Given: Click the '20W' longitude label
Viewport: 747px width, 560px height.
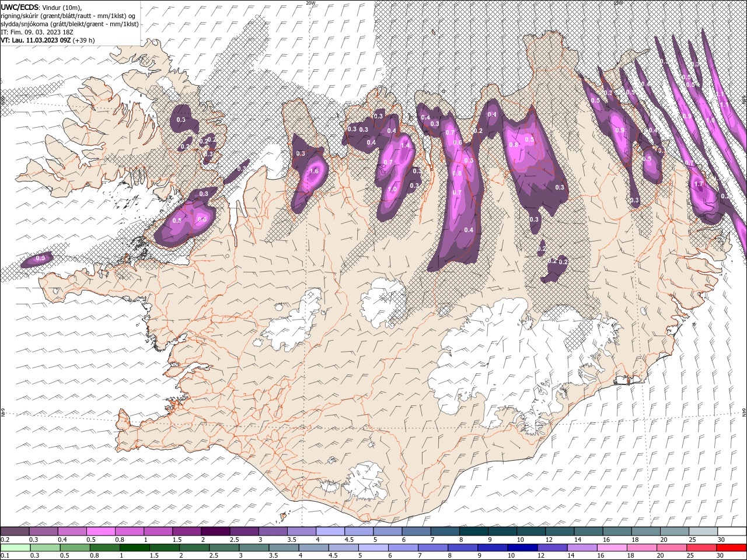Looking at the screenshot, I should click(310, 3).
